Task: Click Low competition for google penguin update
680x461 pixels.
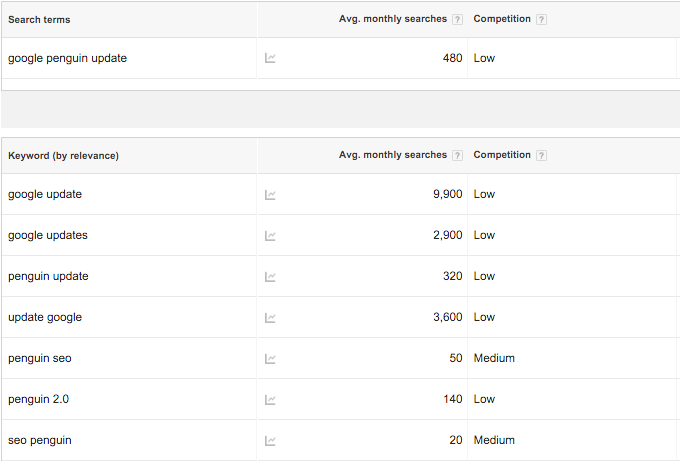Action: pos(484,58)
